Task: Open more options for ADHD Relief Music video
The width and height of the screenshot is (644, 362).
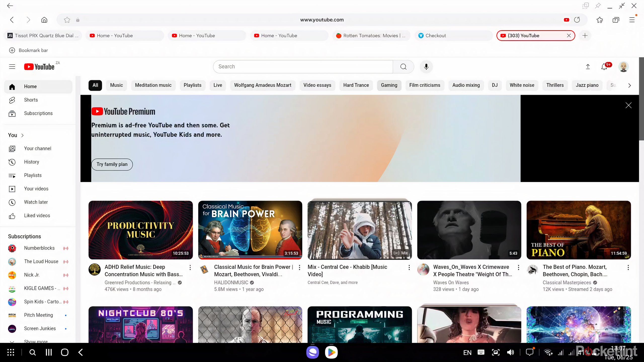Action: 190,267
